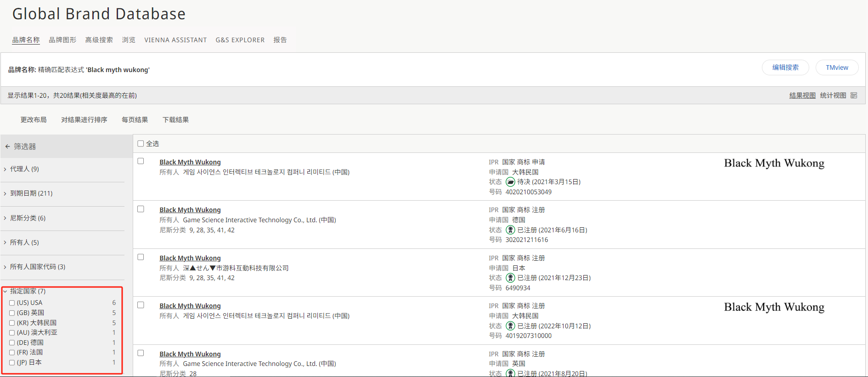
Task: Open the 浏览 tab
Action: point(129,40)
